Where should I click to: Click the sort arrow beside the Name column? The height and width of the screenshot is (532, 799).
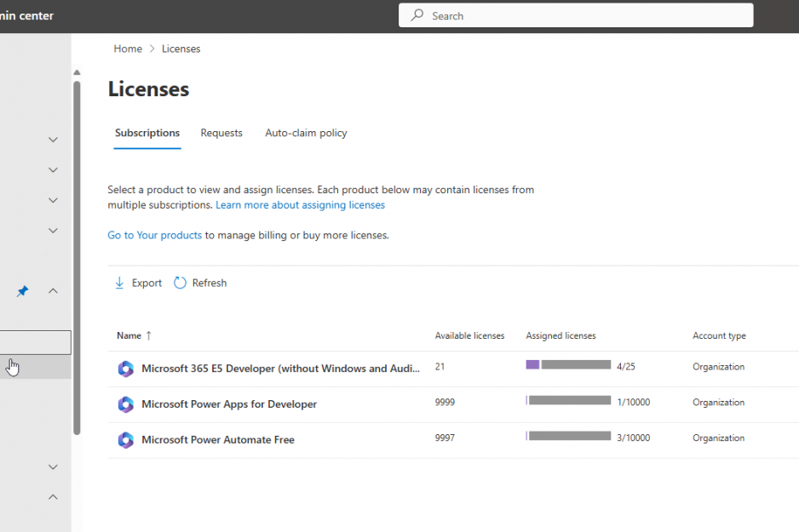point(149,335)
